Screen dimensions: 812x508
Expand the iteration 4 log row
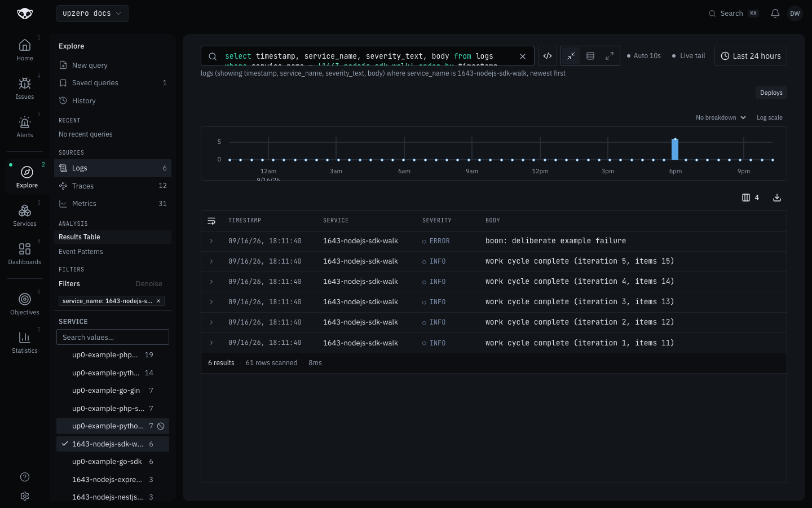click(211, 282)
